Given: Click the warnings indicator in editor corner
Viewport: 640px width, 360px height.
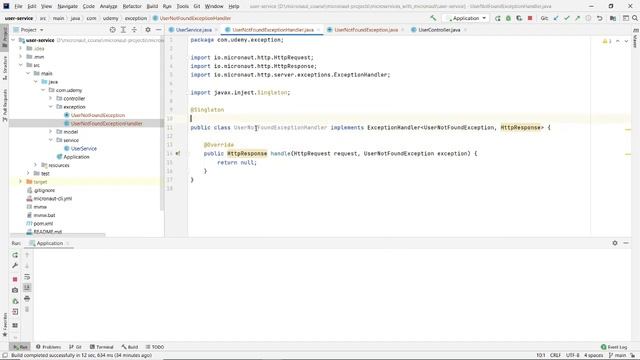Looking at the screenshot, I should (607, 41).
